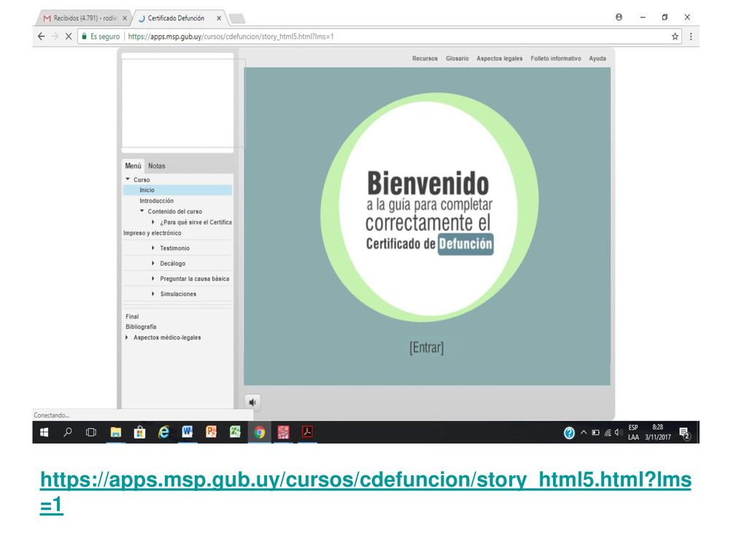The height and width of the screenshot is (560, 747).
Task: Stop page loading with the X button
Action: (68, 36)
